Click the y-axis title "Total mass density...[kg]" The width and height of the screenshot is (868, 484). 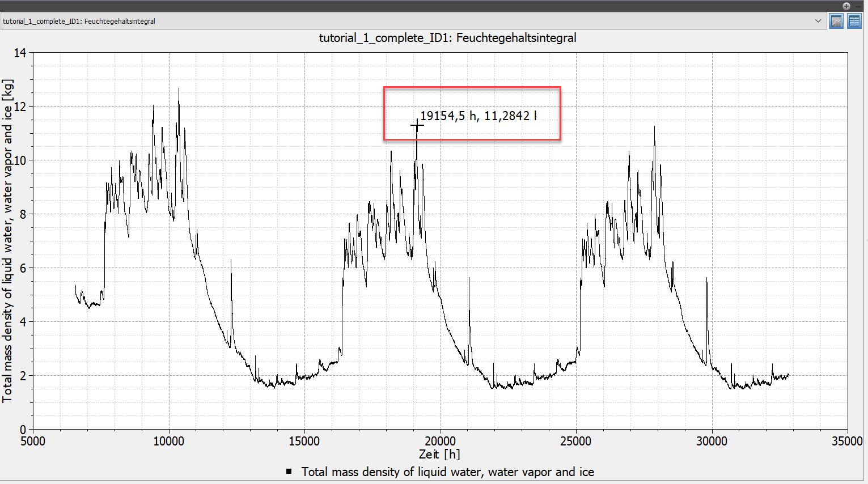pyautogui.click(x=7, y=241)
